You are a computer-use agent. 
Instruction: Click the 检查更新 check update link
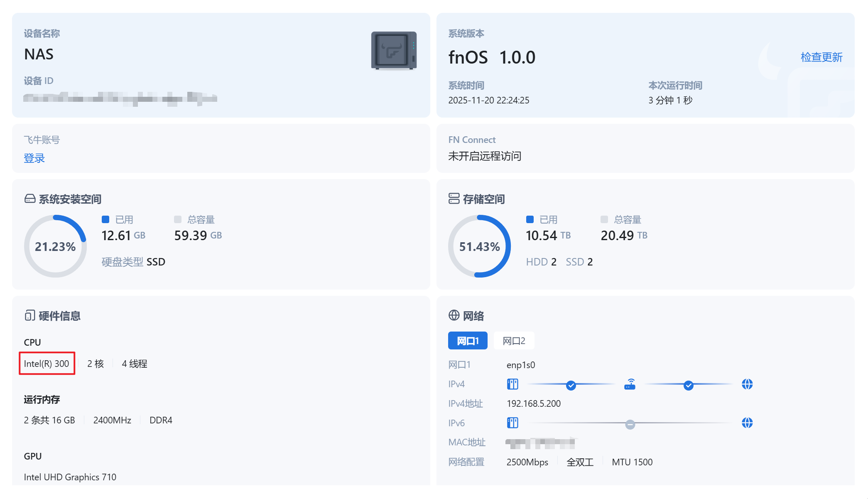coord(821,57)
